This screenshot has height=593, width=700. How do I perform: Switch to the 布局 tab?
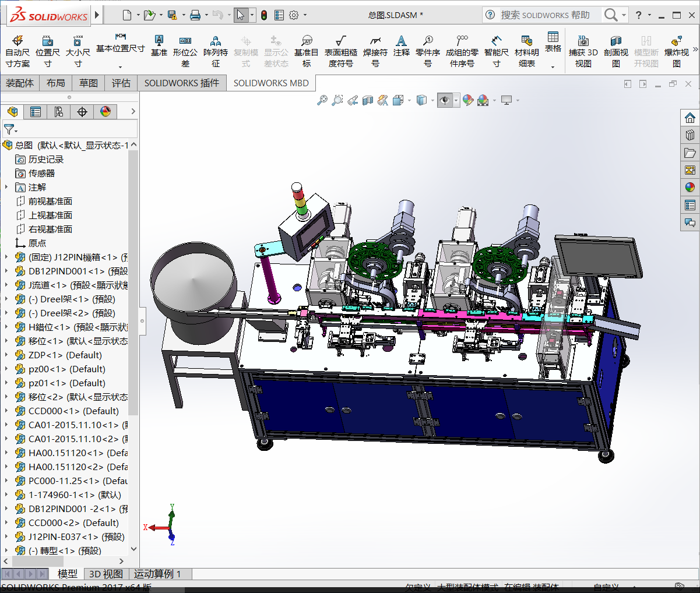(56, 83)
